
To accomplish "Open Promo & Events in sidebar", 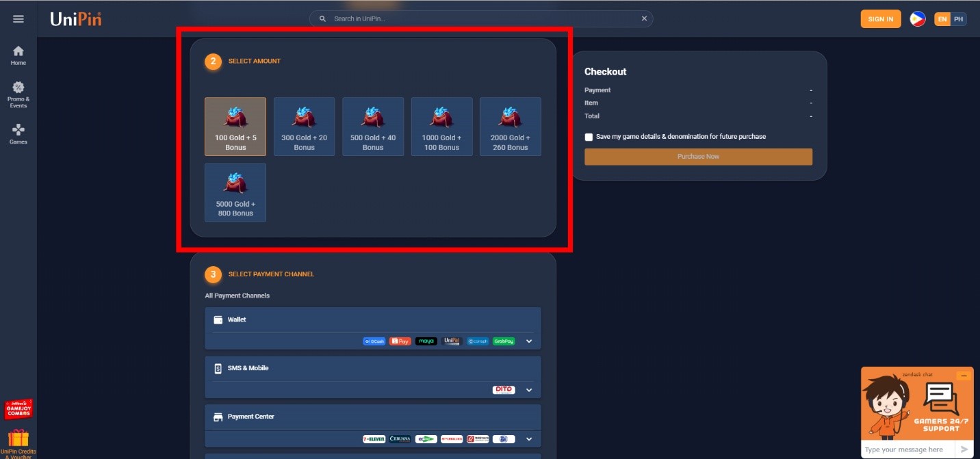I will click(x=18, y=94).
